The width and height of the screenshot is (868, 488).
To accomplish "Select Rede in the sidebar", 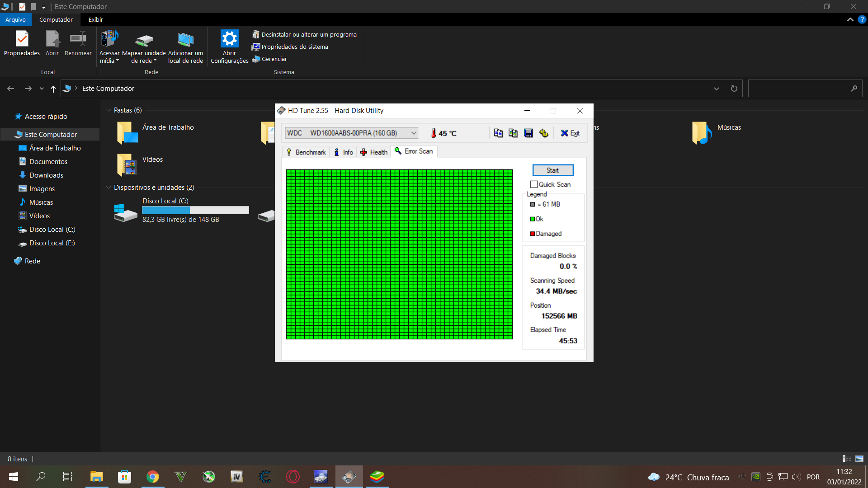I will pos(32,261).
